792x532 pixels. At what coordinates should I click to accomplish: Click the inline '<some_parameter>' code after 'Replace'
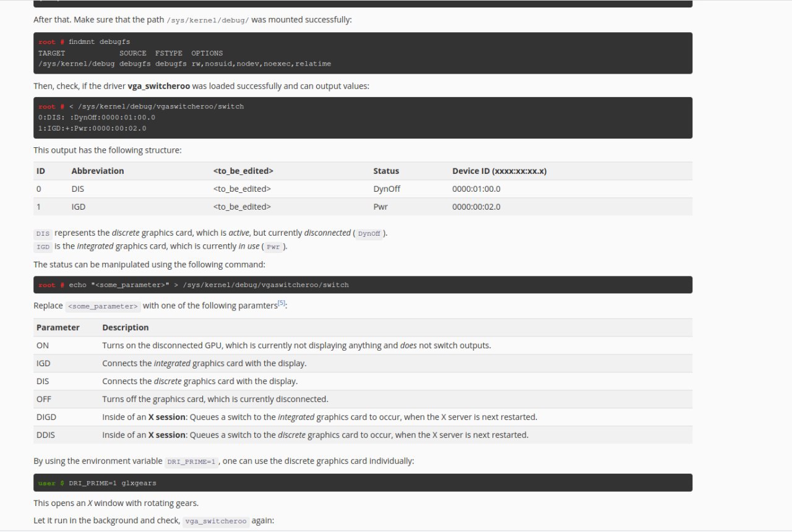tap(103, 306)
